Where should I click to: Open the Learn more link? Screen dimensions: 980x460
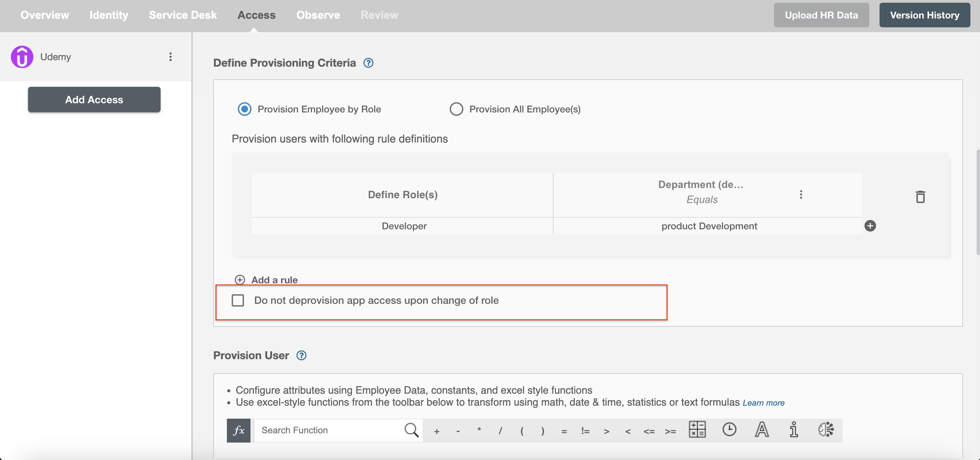coord(763,403)
